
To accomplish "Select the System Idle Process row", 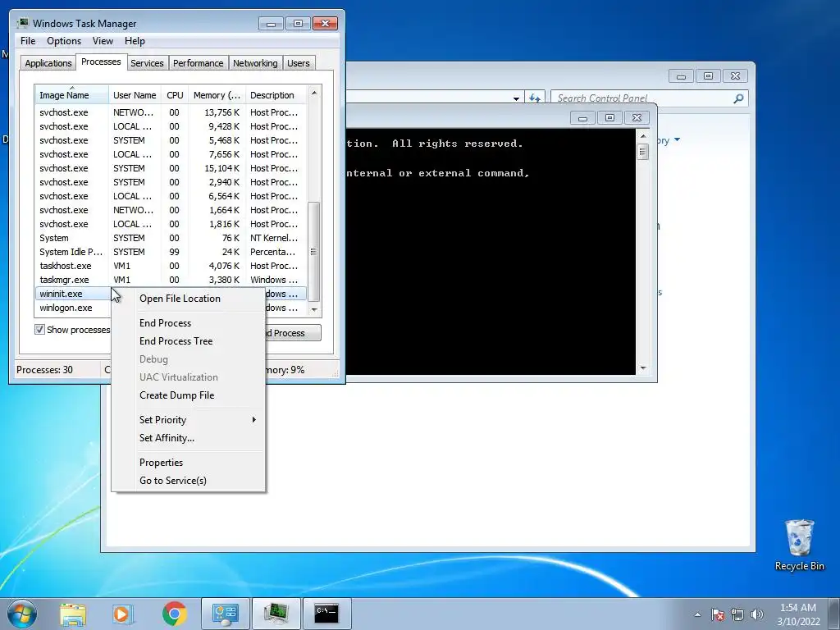I will coord(171,252).
